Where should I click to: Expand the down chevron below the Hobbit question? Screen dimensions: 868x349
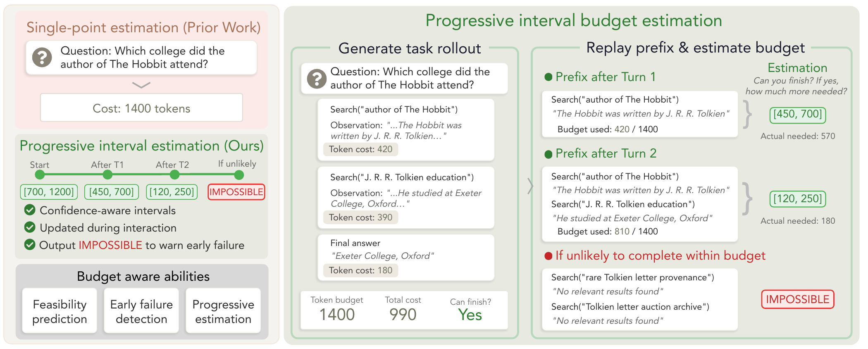(x=141, y=85)
